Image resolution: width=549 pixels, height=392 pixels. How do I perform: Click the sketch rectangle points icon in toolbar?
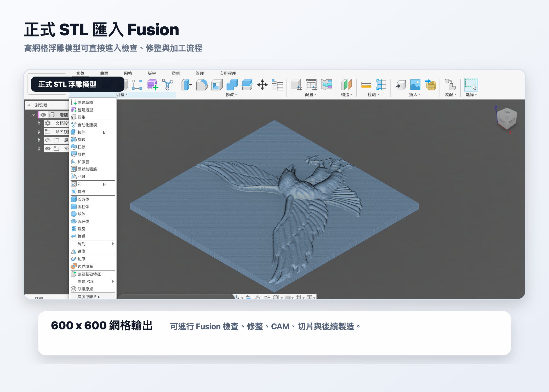click(x=137, y=85)
